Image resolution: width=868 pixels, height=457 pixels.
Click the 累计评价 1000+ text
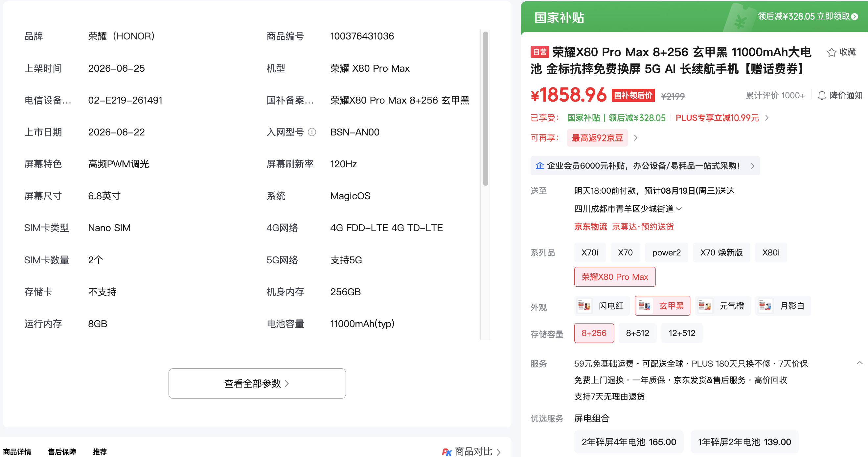click(x=775, y=95)
